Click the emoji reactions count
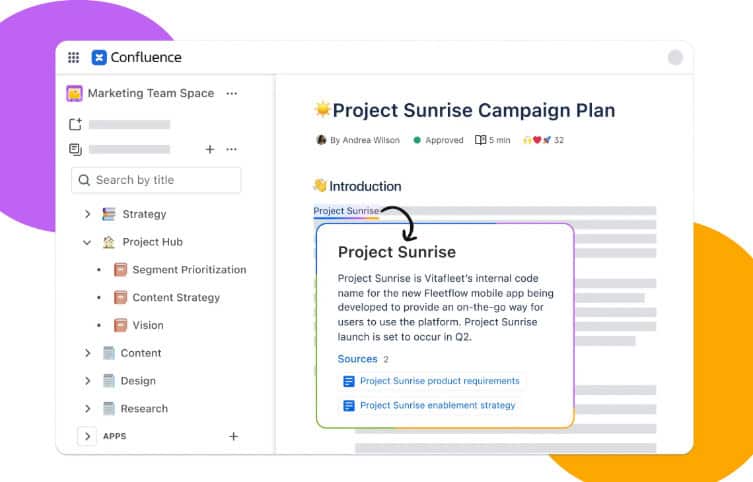Screen dimensions: 753x482 coord(543,140)
